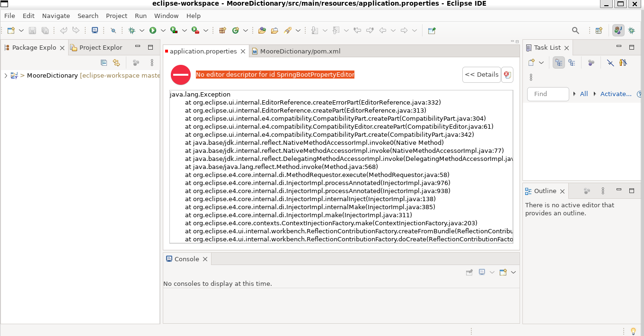Switch to the Java perspective
This screenshot has height=336, width=644.
[x=618, y=30]
